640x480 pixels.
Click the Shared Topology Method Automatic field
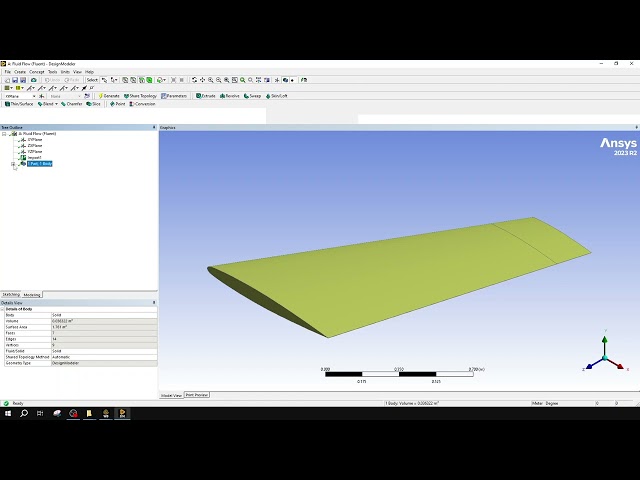[104, 357]
